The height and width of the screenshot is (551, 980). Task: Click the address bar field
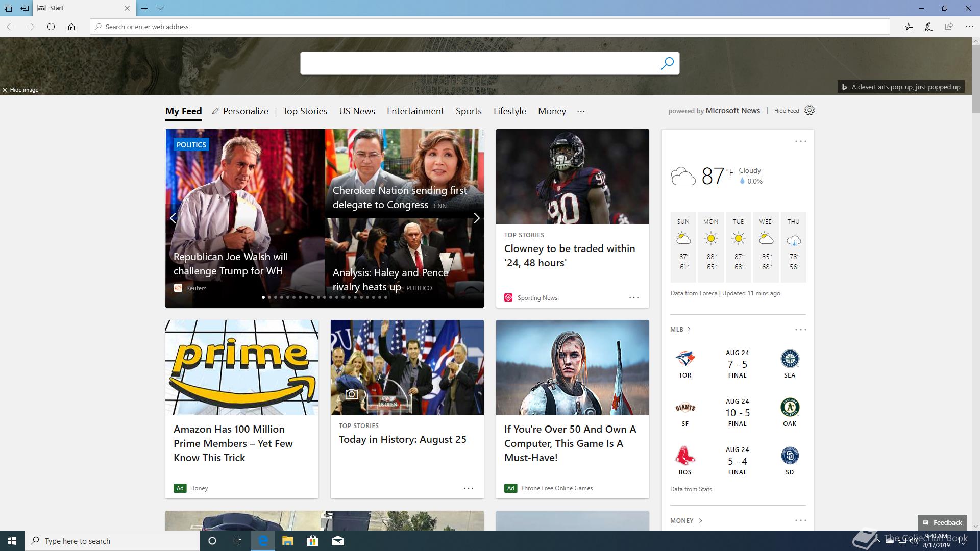coord(490,27)
